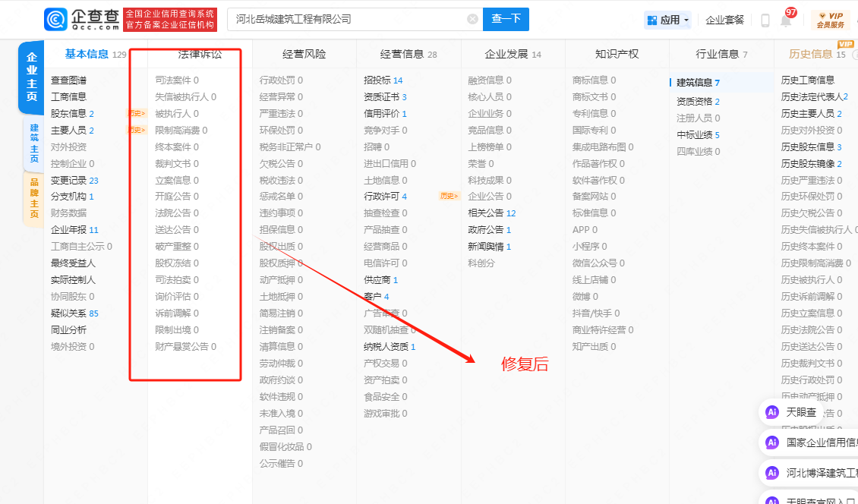Click the 历史 tag beside 行政许可
Viewport: 858px width, 504px height.
pos(450,196)
